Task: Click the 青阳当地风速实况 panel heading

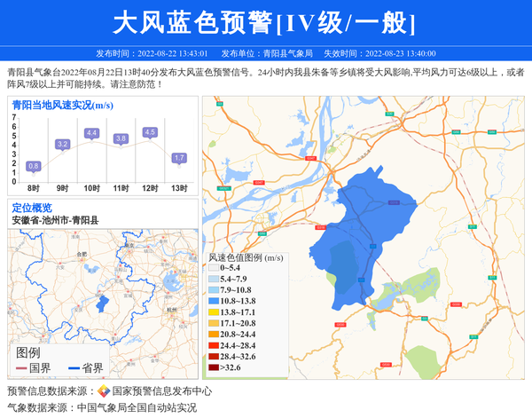Action: [x=62, y=106]
